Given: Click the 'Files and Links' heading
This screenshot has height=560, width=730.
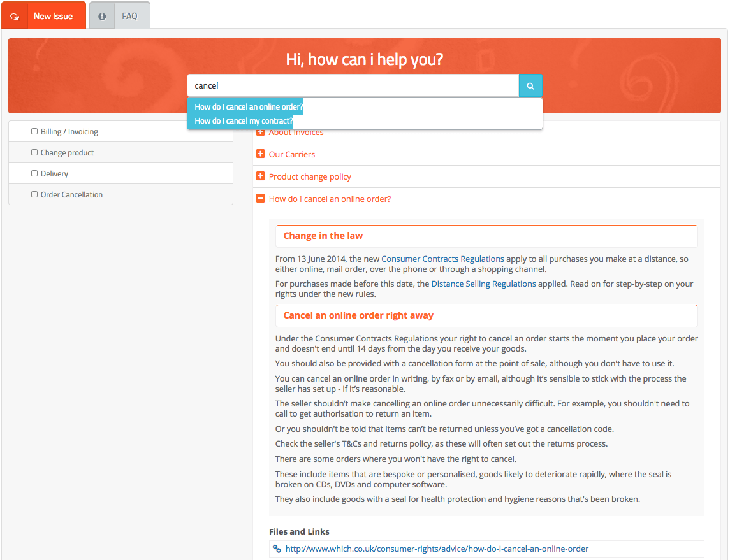Looking at the screenshot, I should [300, 531].
